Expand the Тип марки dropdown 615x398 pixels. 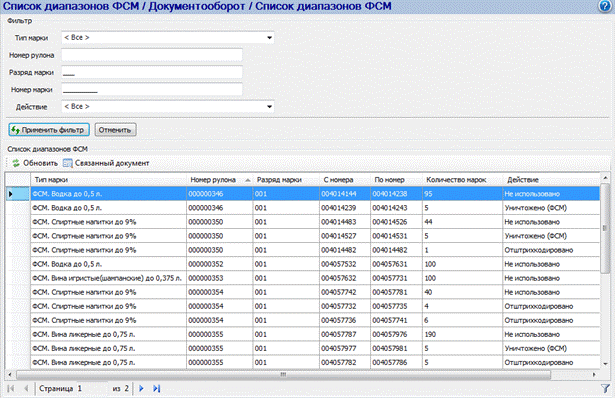click(x=269, y=38)
